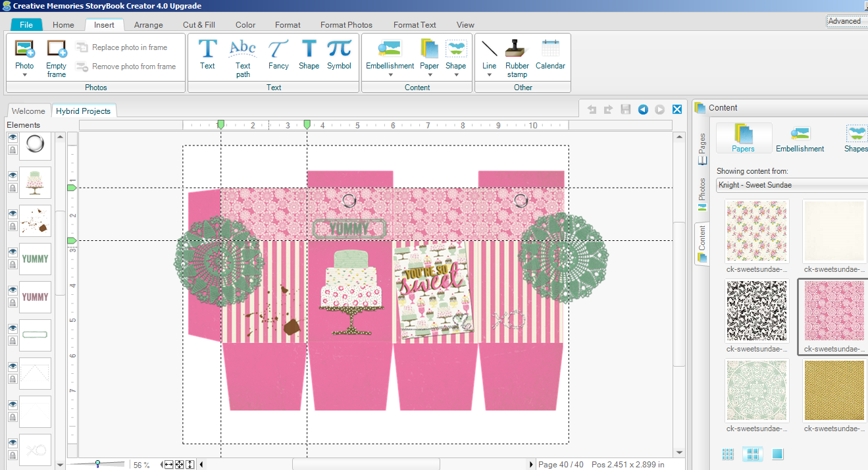The image size is (868, 470).
Task: Open the Photo button dropdown arrow
Action: click(24, 74)
